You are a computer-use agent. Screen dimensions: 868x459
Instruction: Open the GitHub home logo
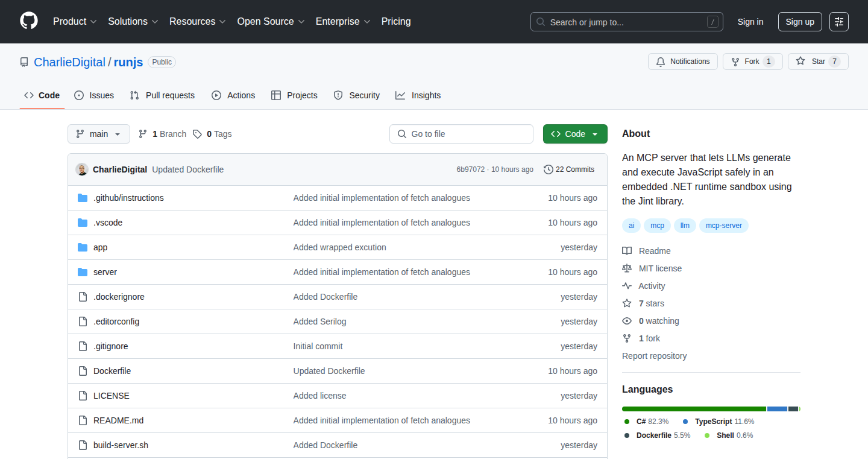(29, 21)
